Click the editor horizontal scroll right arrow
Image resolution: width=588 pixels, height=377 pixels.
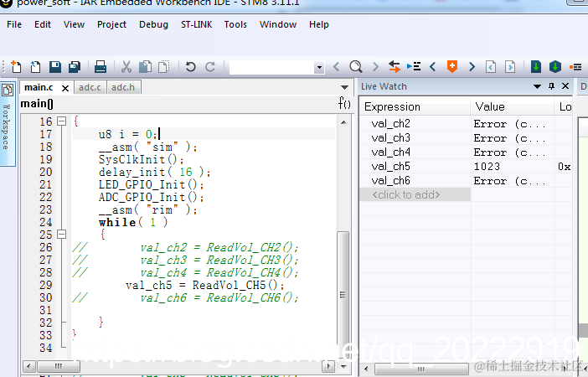coord(329,366)
